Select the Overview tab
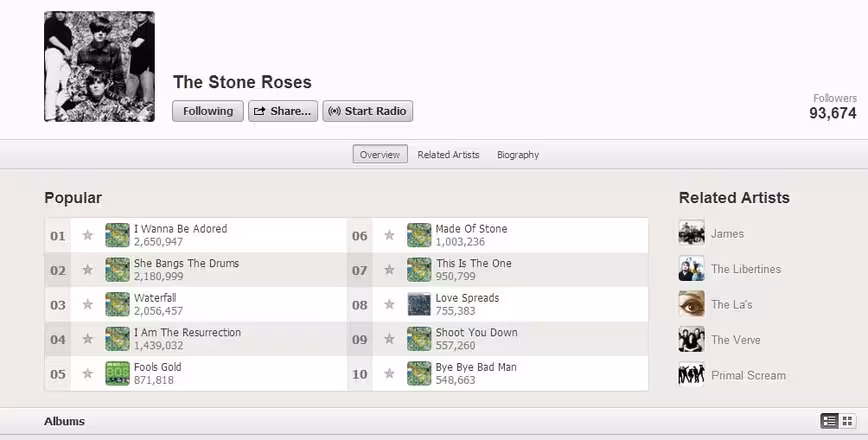The width and height of the screenshot is (868, 440). coord(380,154)
